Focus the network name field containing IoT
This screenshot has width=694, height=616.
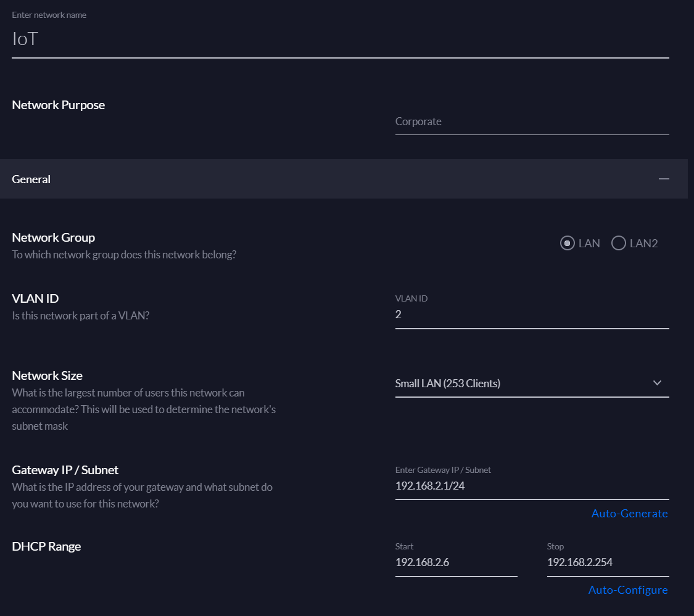(340, 39)
